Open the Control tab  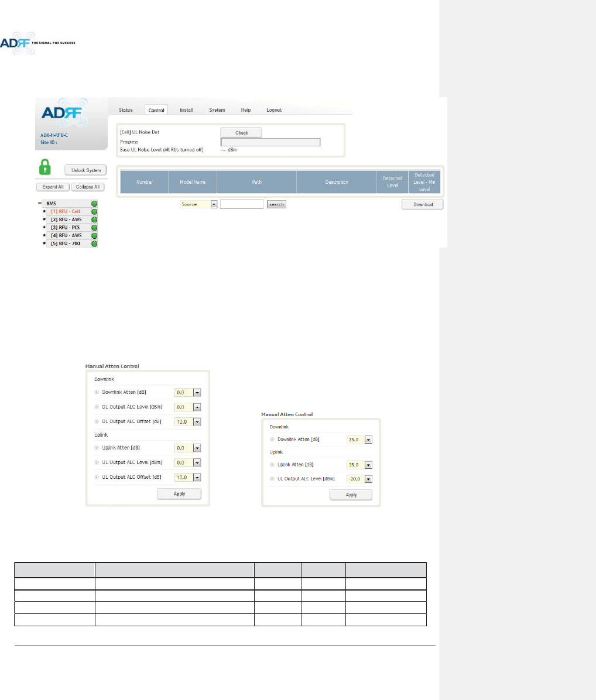[156, 110]
